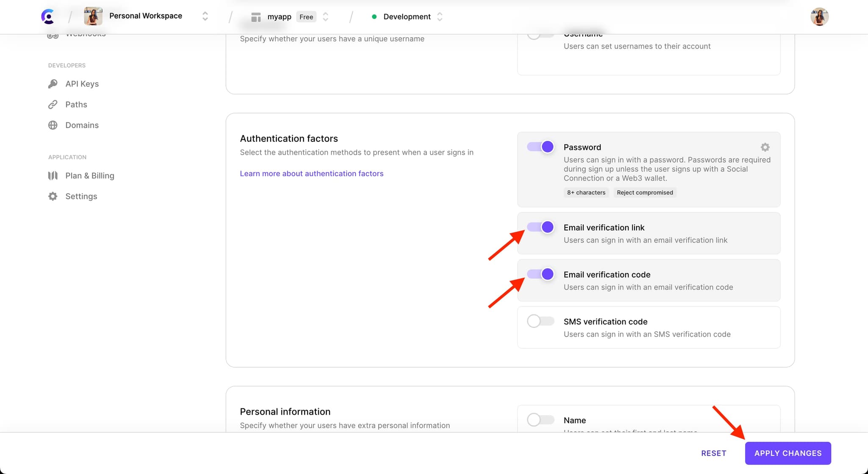Scroll down to Personal information section

pos(285,410)
